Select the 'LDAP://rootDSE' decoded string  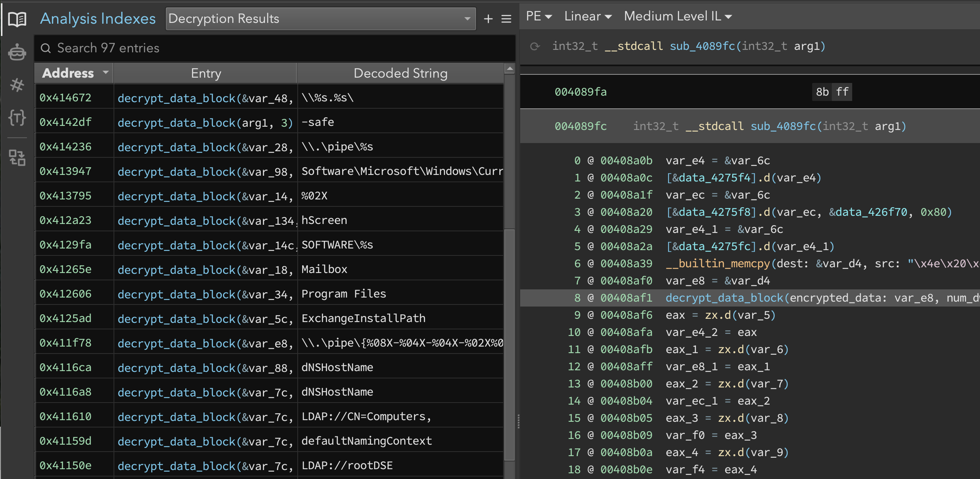point(347,466)
